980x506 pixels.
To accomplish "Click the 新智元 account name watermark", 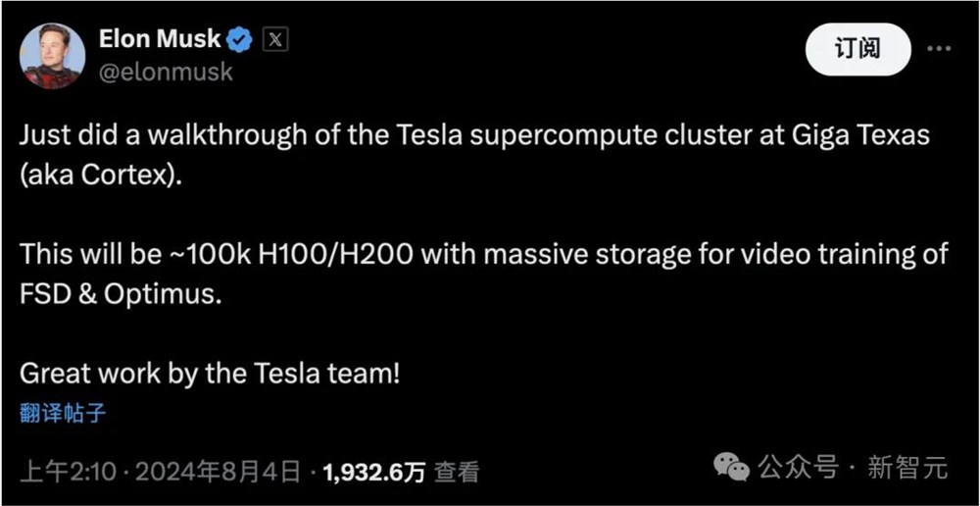I will 907,467.
